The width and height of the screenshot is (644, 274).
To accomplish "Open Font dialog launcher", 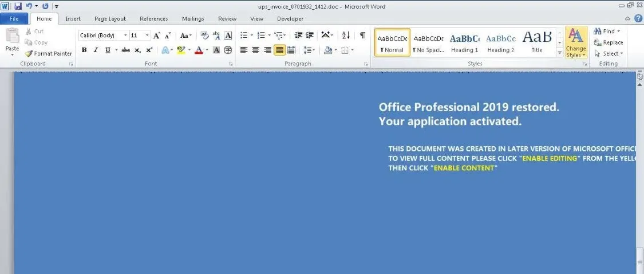I will [x=231, y=64].
